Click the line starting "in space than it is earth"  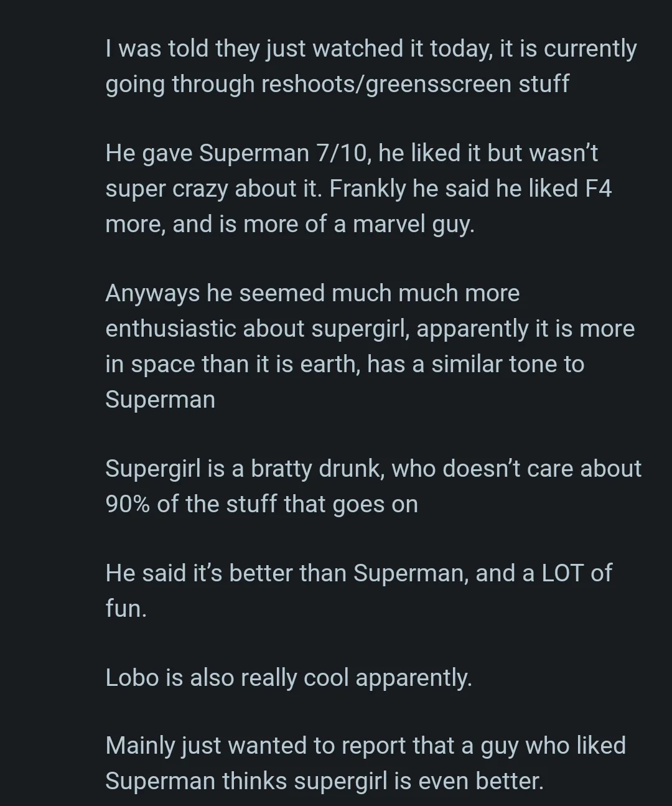(x=345, y=364)
